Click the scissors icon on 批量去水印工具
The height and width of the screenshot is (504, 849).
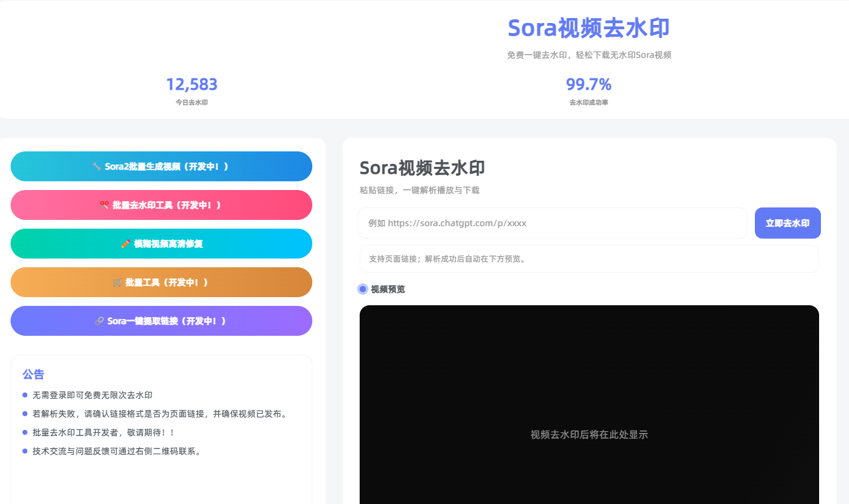pos(104,205)
